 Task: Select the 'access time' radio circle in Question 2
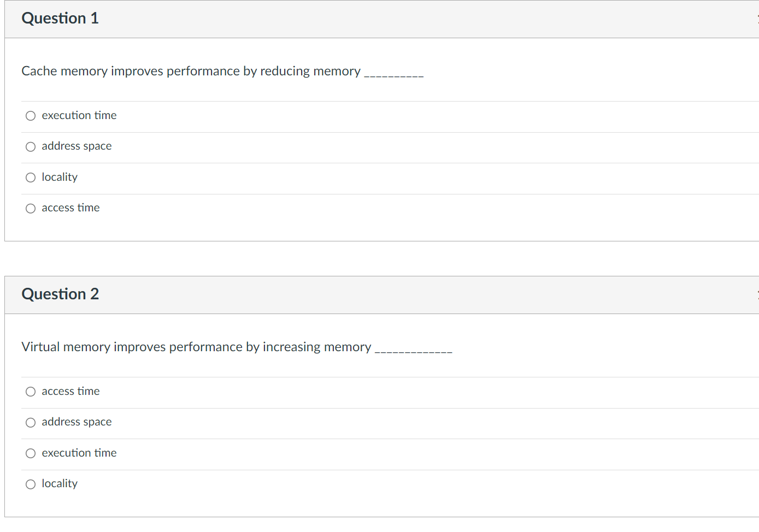point(31,392)
